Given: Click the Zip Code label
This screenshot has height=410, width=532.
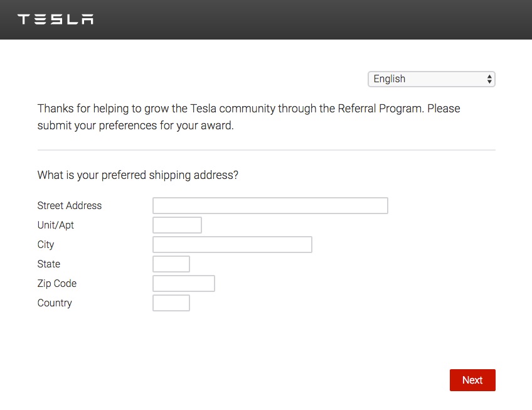Looking at the screenshot, I should pyautogui.click(x=57, y=284).
